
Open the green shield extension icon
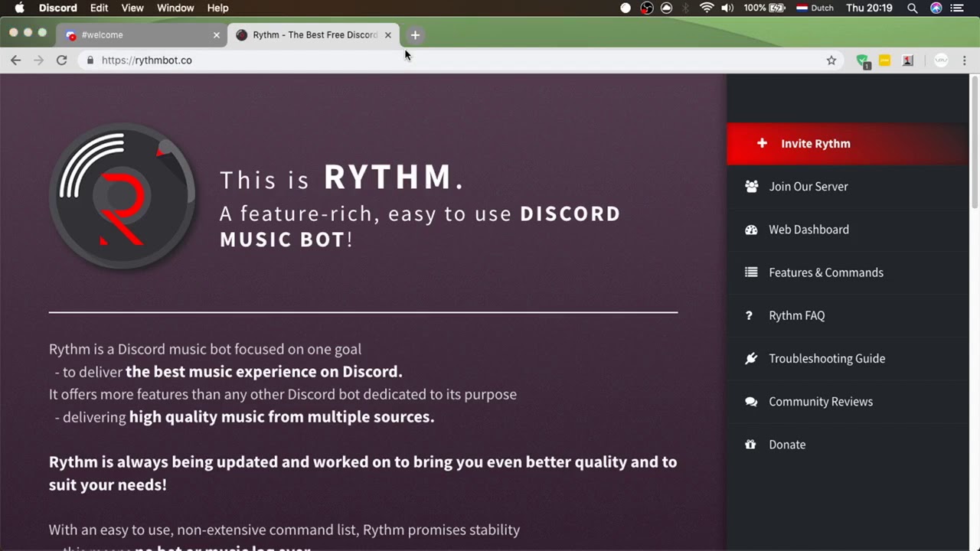[x=863, y=61]
